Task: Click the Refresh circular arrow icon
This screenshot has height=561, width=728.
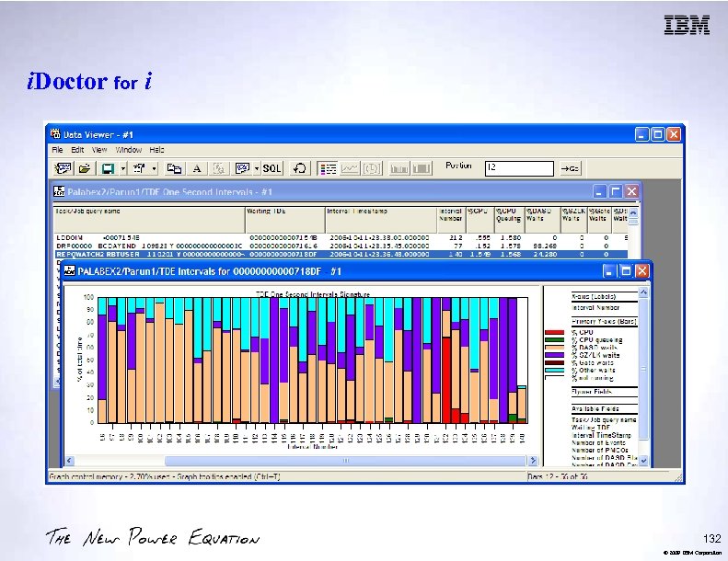Action: 300,168
